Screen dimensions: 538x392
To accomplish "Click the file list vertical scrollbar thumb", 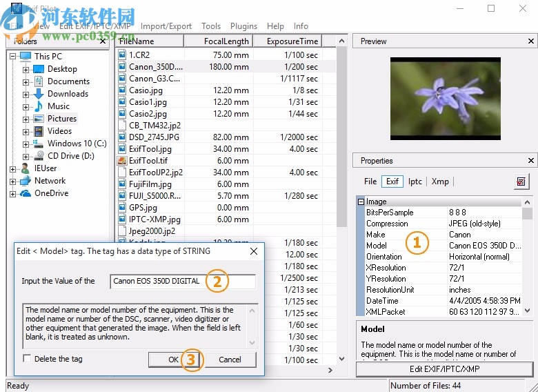I will (341, 137).
